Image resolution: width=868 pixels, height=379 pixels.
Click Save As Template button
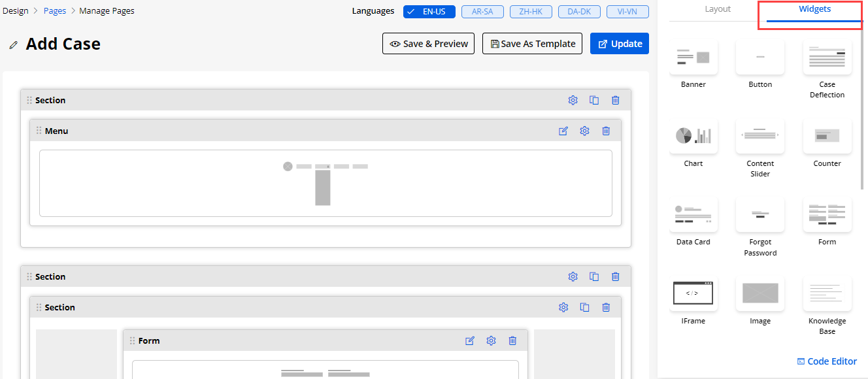[532, 44]
